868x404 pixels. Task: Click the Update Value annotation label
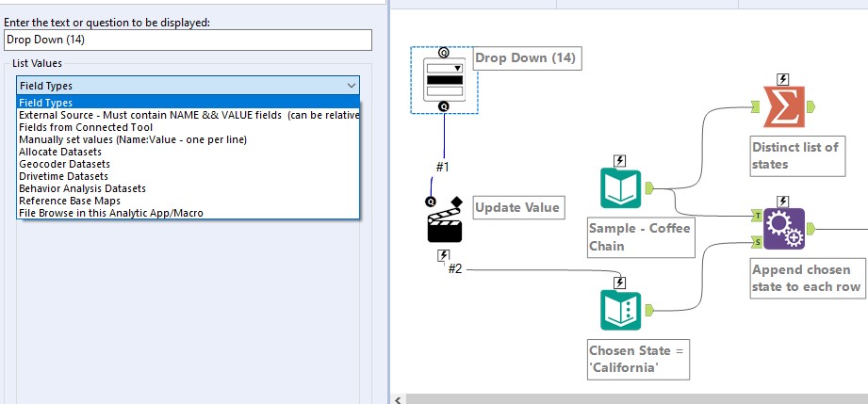tap(518, 208)
